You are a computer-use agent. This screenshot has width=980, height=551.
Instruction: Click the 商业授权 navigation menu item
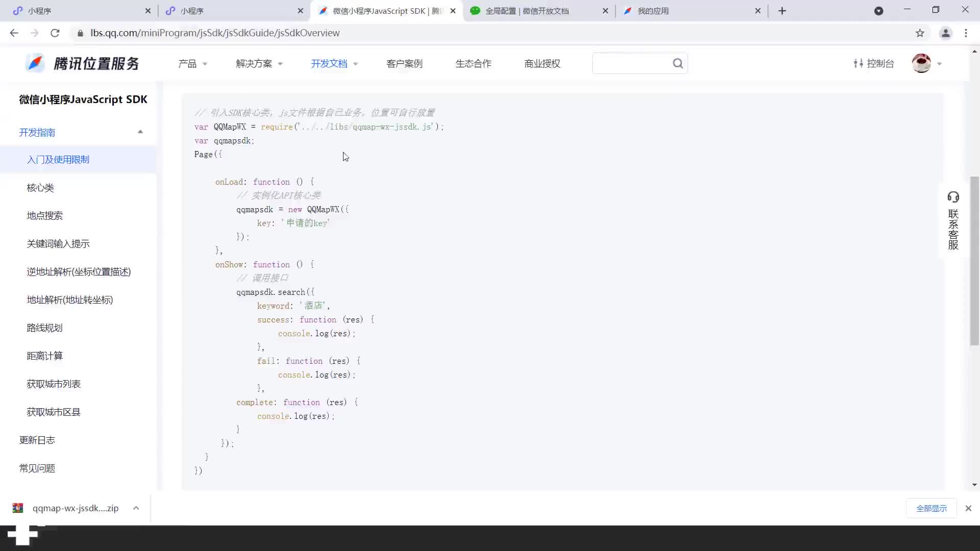point(543,63)
